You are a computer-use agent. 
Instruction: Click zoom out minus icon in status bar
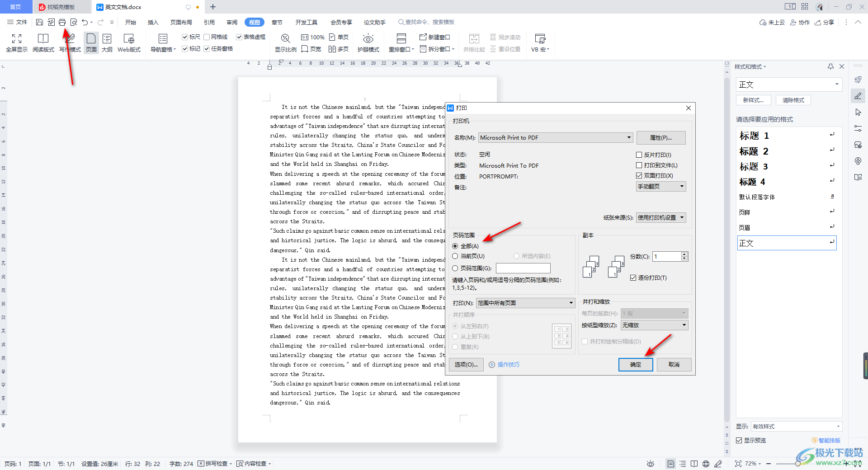(x=769, y=464)
